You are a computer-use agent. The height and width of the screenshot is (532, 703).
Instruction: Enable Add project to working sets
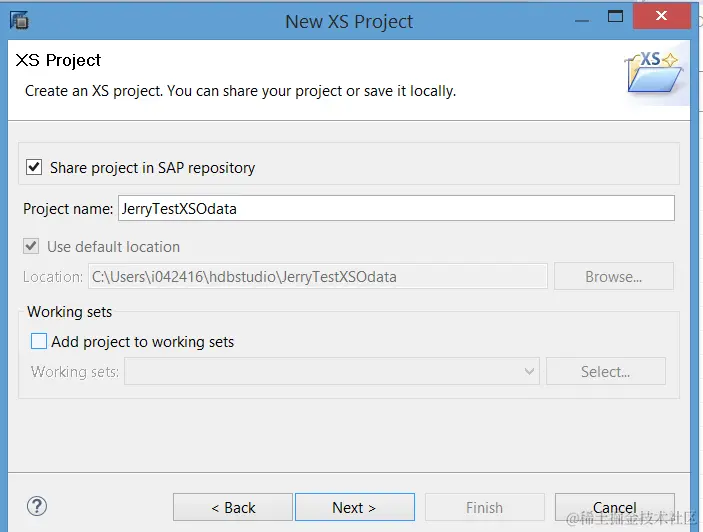pyautogui.click(x=39, y=341)
